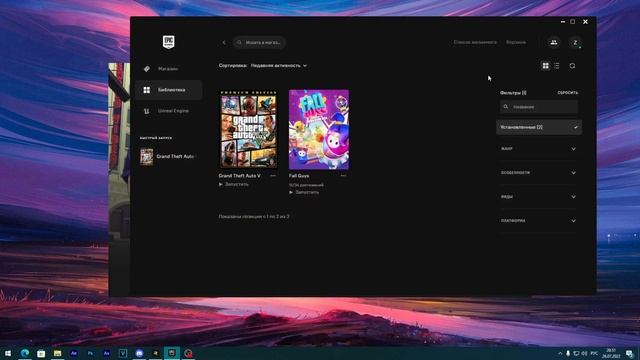The image size is (640, 360).
Task: Open the network tray icon
Action: [576, 353]
